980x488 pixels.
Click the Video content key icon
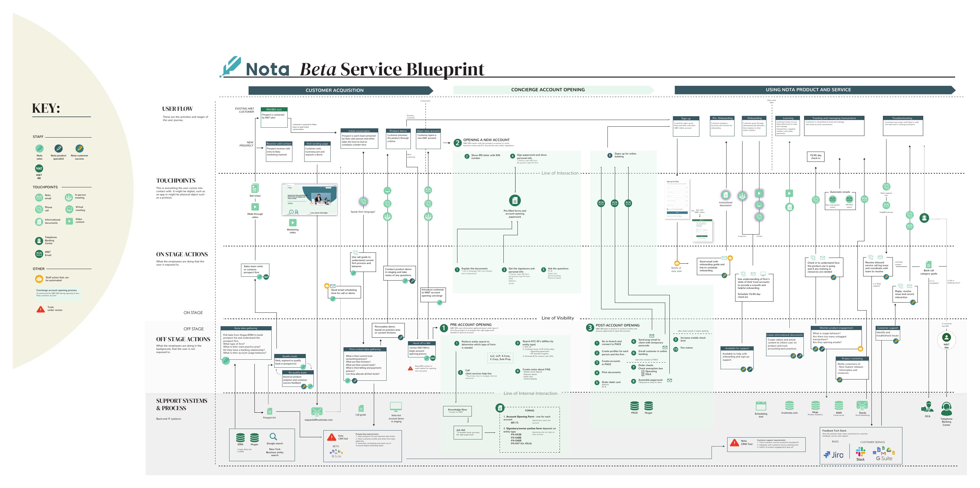(69, 221)
